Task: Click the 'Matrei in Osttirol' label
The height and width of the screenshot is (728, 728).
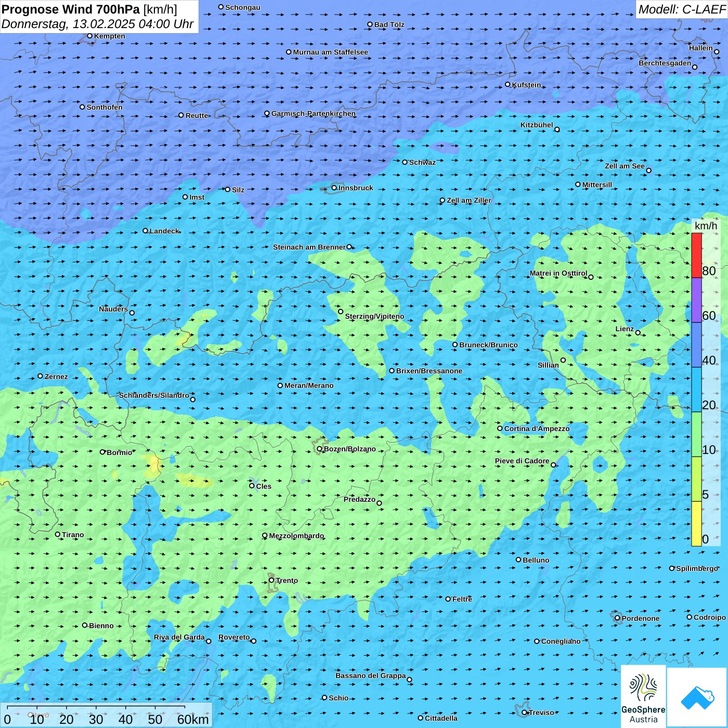Action: pos(558,273)
